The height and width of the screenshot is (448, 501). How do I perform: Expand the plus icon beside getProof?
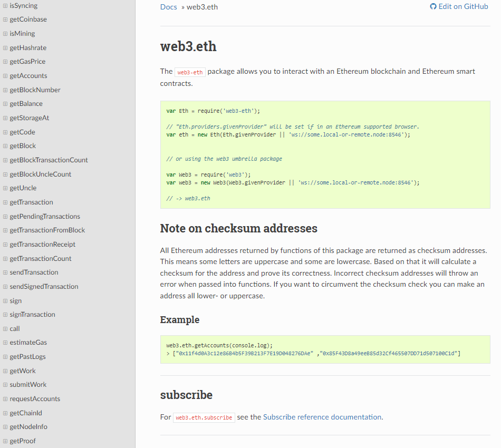coord(4,441)
